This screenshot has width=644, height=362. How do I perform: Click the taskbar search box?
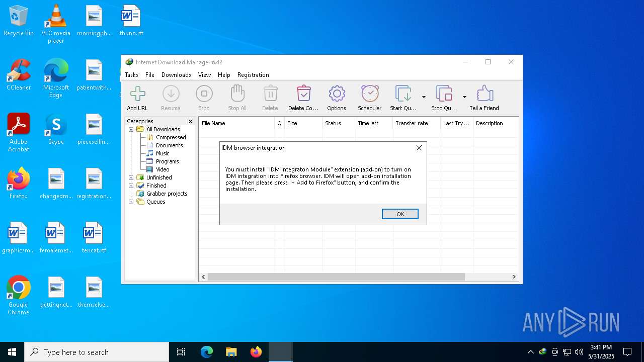tap(97, 352)
